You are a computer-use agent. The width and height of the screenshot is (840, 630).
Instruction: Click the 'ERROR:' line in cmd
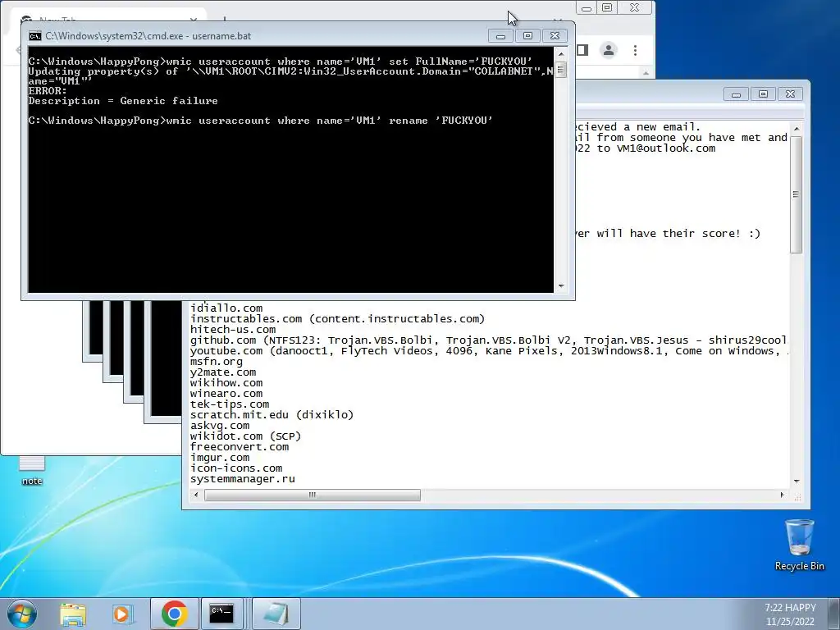[x=48, y=91]
